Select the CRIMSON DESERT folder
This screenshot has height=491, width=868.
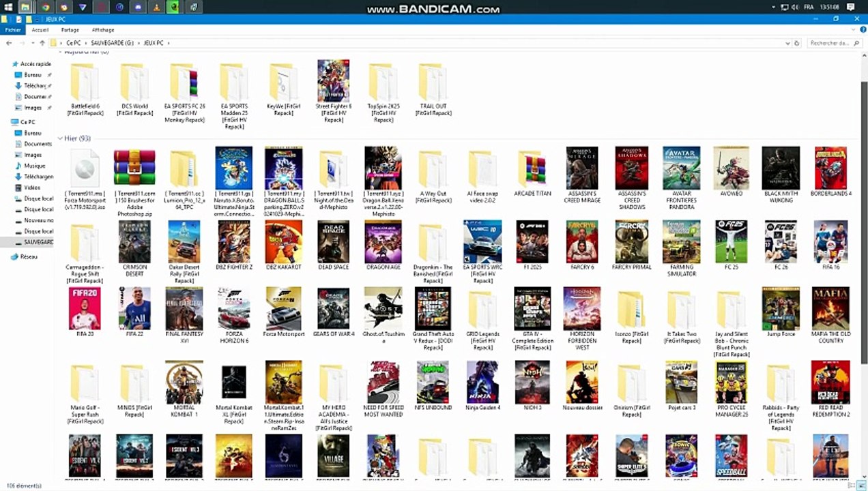(134, 248)
